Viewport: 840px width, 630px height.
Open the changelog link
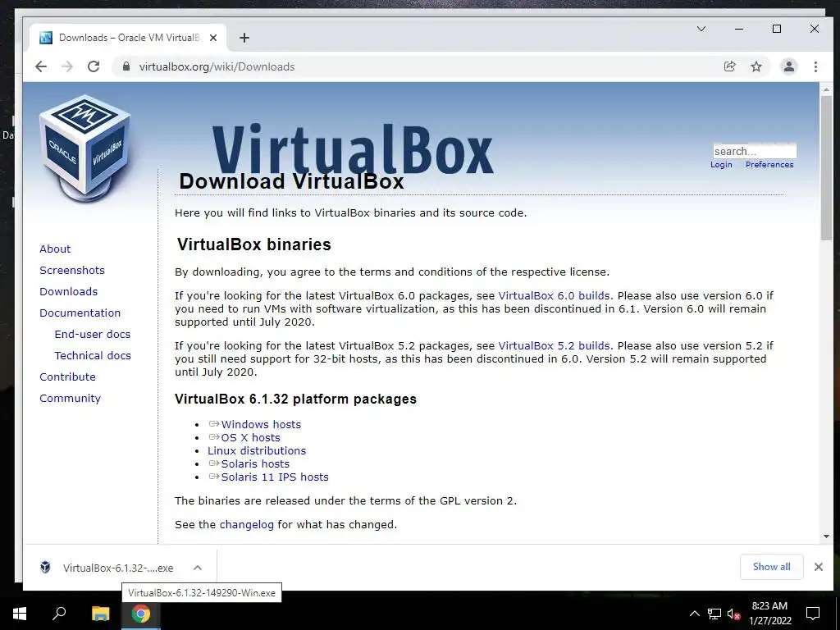(x=246, y=524)
